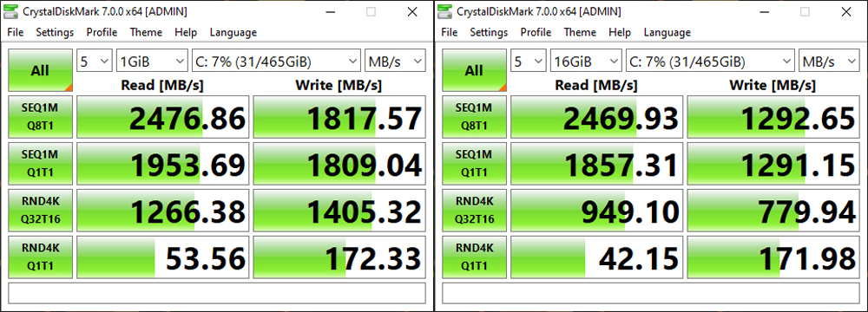868x312 pixels.
Task: Click read result 2469.93
Action: click(597, 117)
